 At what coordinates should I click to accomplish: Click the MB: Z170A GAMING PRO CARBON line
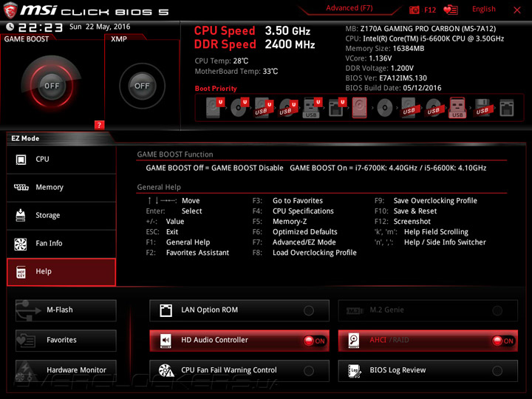[x=420, y=29]
